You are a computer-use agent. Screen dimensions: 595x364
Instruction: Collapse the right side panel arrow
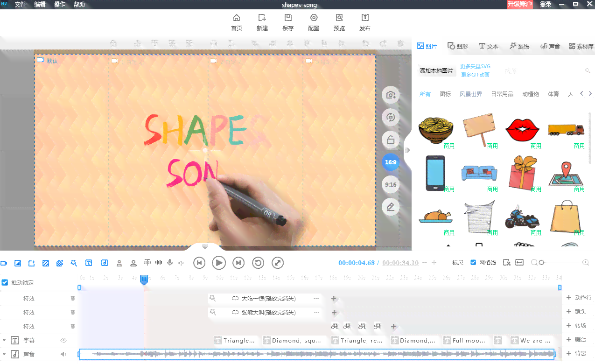[x=407, y=150]
